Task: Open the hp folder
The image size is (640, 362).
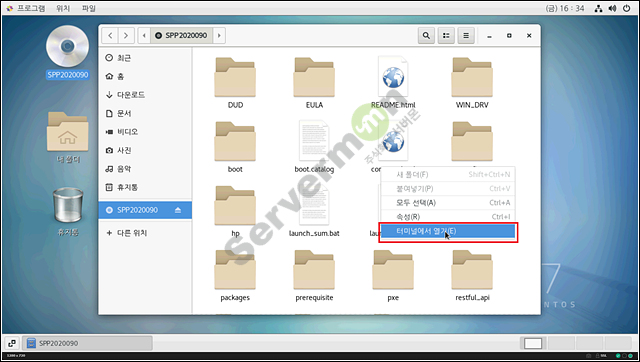Action: pos(235,205)
